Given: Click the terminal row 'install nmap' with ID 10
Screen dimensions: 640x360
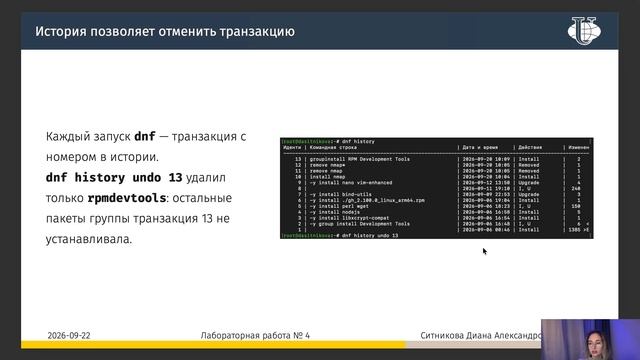Looking at the screenshot, I should (x=436, y=177).
